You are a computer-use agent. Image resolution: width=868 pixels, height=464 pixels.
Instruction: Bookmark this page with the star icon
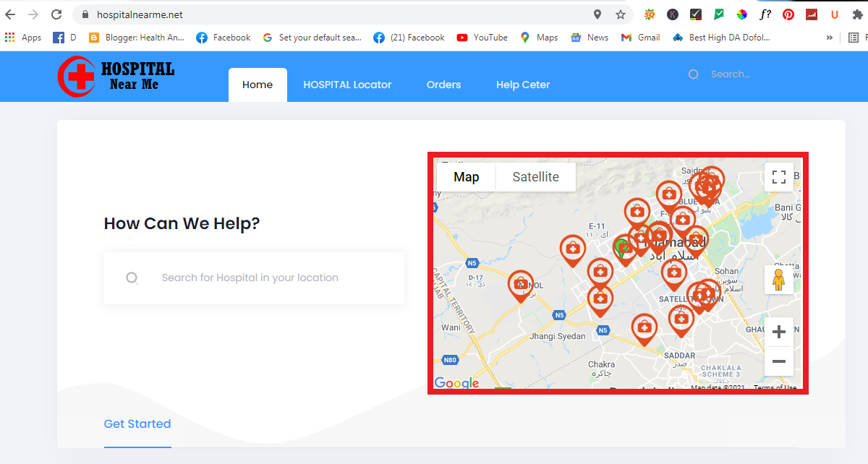(620, 14)
